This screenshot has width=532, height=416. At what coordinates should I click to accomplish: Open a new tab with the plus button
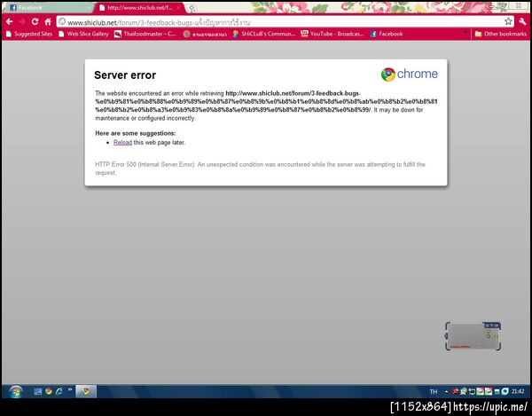point(192,8)
